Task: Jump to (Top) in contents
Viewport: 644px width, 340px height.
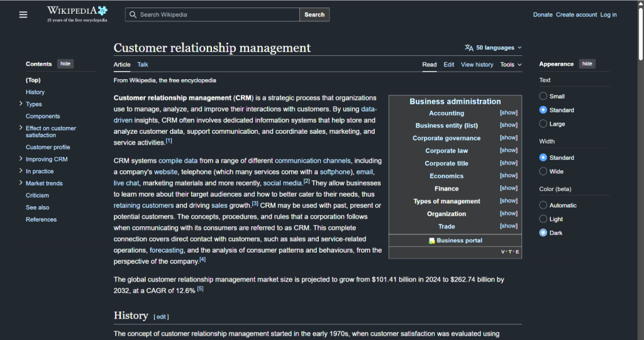Action: click(33, 80)
